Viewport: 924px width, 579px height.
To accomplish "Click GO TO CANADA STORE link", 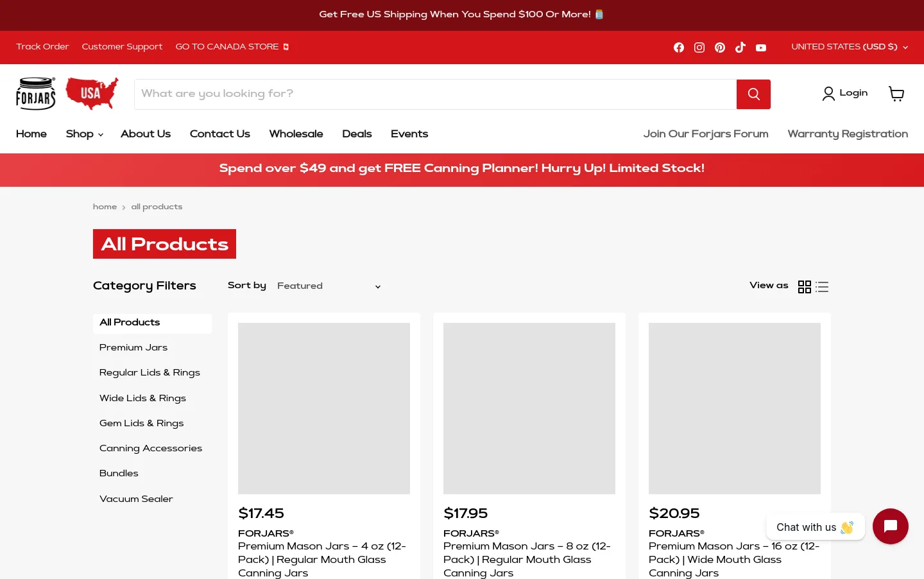I will (x=232, y=47).
